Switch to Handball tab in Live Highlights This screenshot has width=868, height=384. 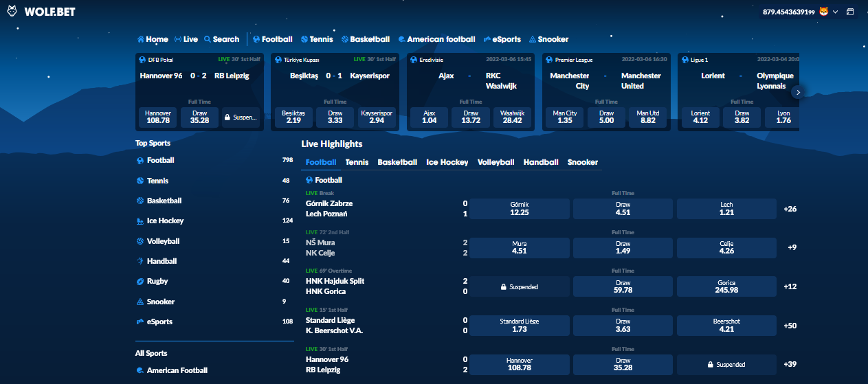pos(541,162)
